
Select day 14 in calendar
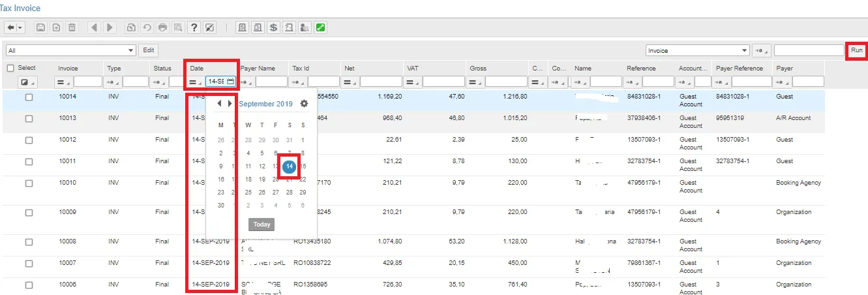click(x=290, y=167)
